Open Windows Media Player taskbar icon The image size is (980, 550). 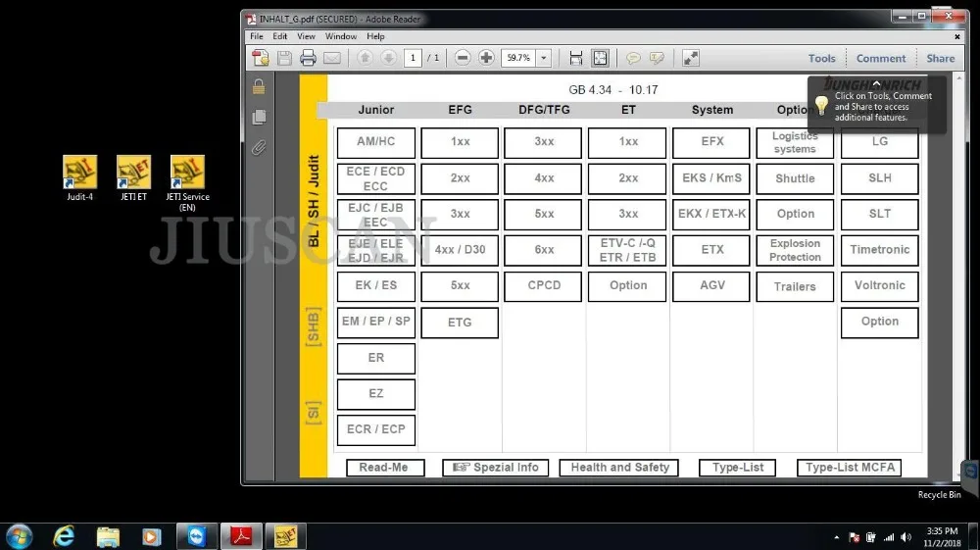(x=151, y=536)
